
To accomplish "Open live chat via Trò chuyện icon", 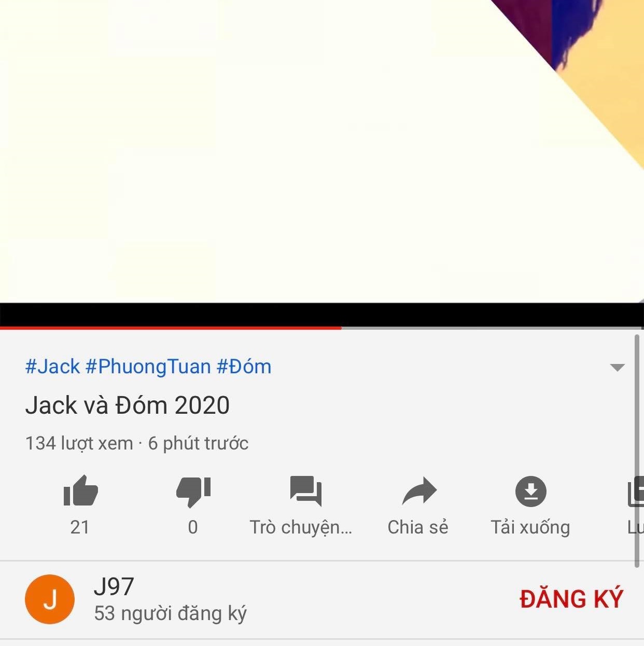I will (305, 490).
